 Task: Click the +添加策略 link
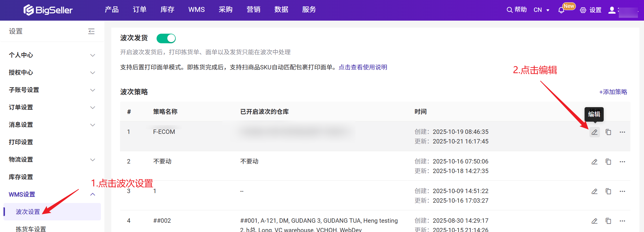point(613,92)
